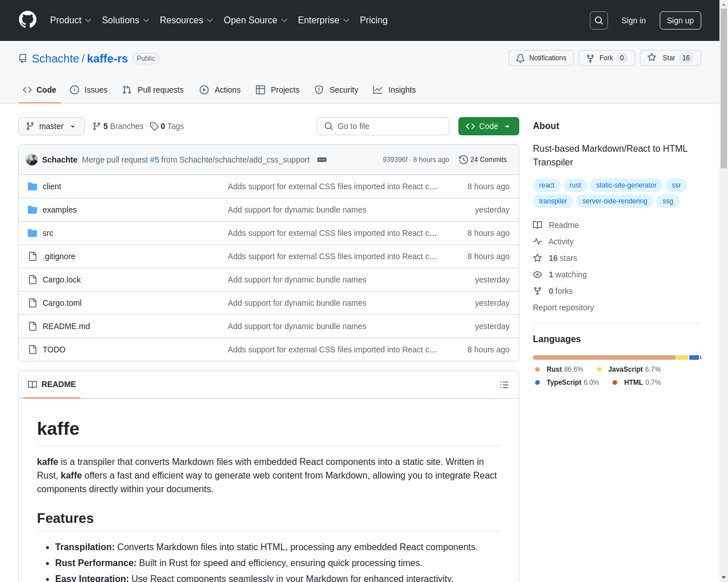Screen dimensions: 728x582
Task: Switch to Security tab
Action: [x=337, y=90]
